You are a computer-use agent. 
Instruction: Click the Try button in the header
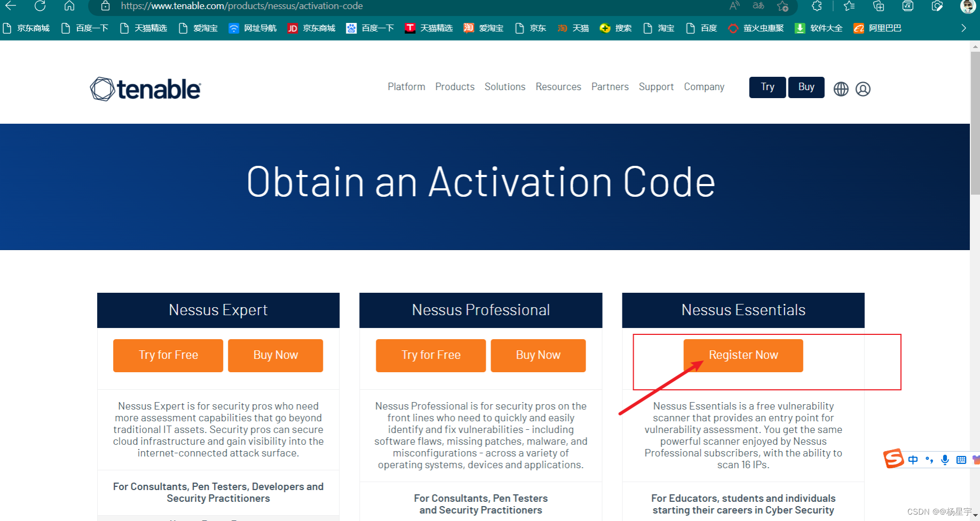[768, 87]
